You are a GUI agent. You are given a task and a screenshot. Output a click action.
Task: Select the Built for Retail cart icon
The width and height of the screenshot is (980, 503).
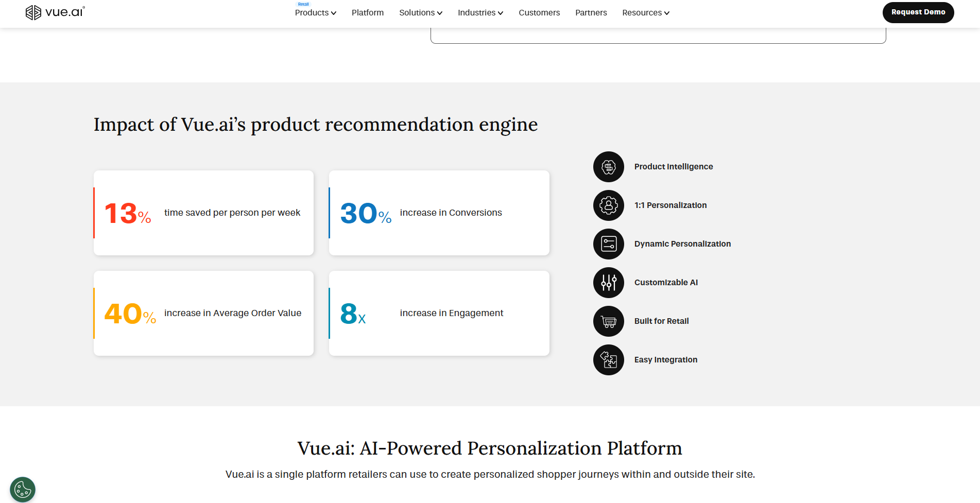coord(608,321)
